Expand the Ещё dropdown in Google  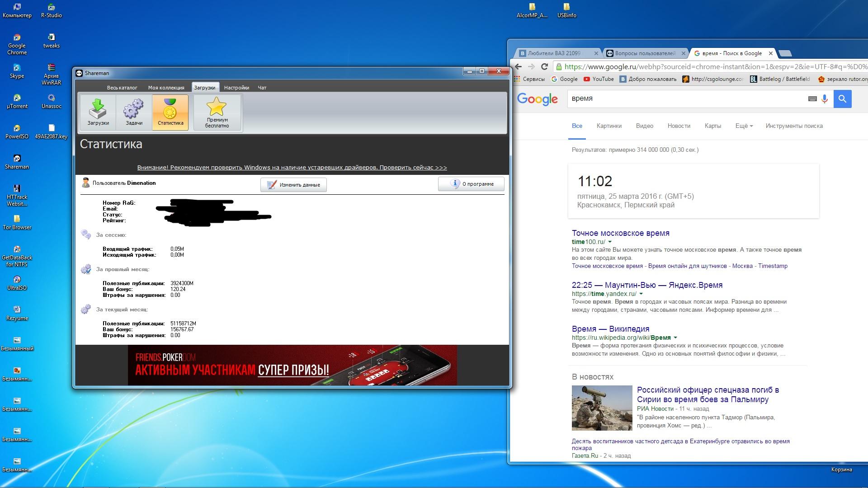(x=744, y=126)
